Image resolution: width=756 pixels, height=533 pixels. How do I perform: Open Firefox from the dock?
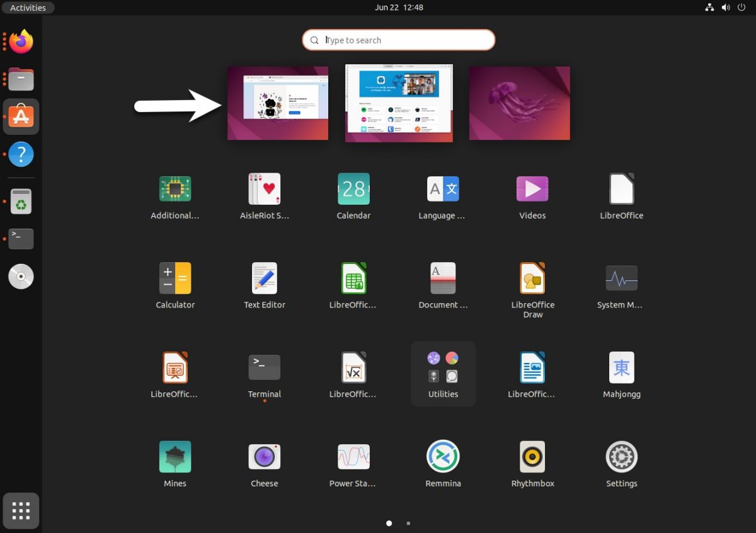21,42
